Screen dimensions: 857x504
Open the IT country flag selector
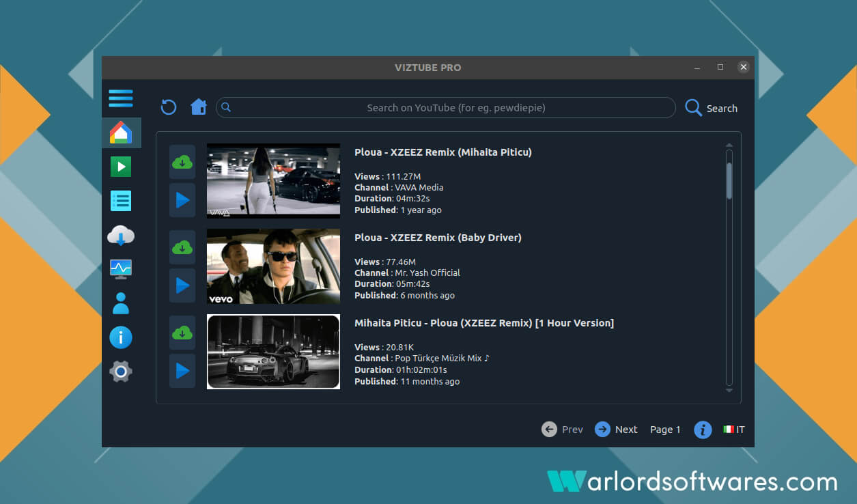pyautogui.click(x=734, y=430)
